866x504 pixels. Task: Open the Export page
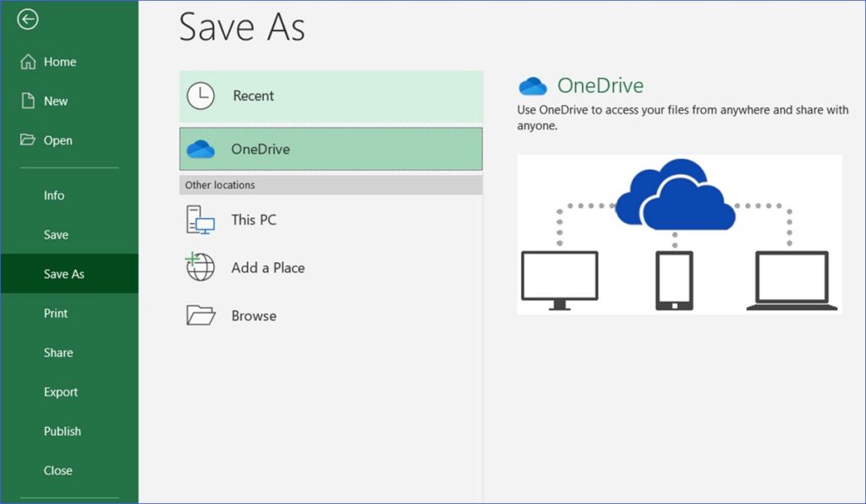tap(61, 392)
